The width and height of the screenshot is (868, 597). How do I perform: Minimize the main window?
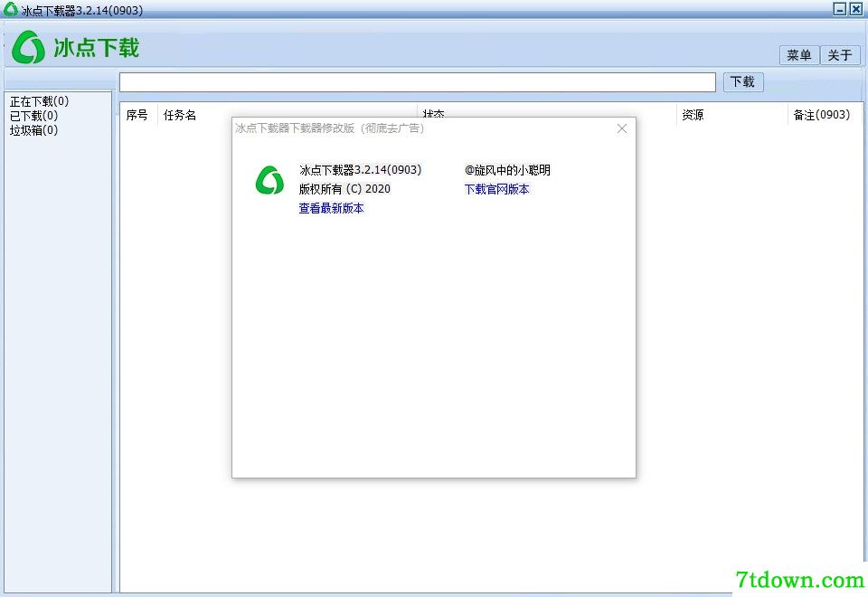840,9
